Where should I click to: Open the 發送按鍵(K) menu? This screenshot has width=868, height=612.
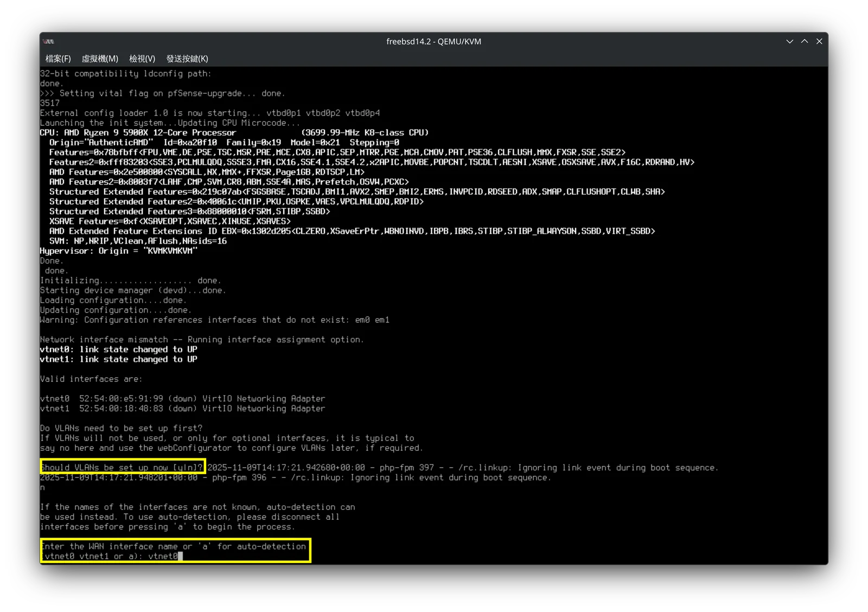(187, 59)
